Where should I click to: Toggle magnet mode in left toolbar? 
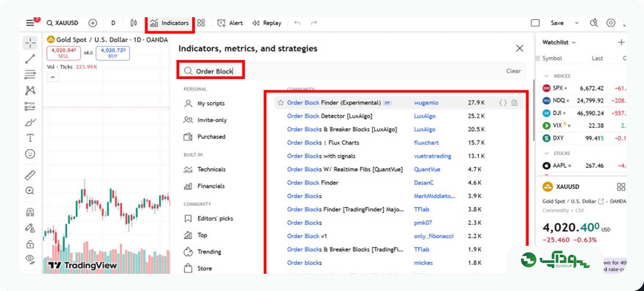tap(30, 212)
